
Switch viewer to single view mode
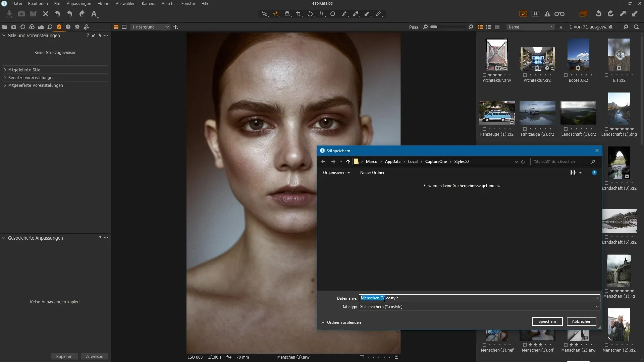click(124, 27)
